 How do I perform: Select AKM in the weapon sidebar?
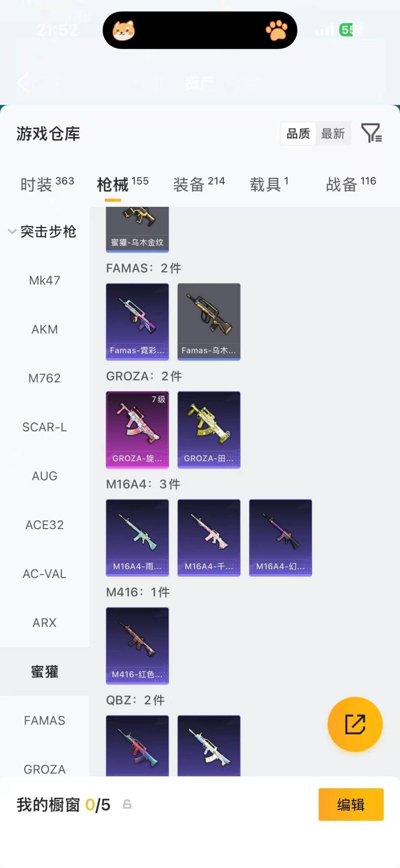(x=44, y=329)
